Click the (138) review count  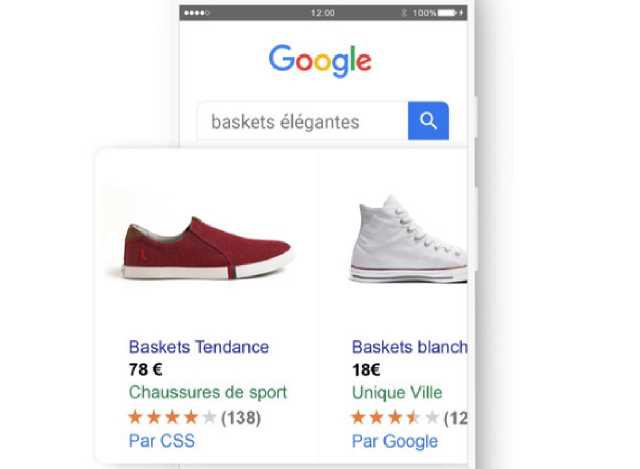coord(241,418)
